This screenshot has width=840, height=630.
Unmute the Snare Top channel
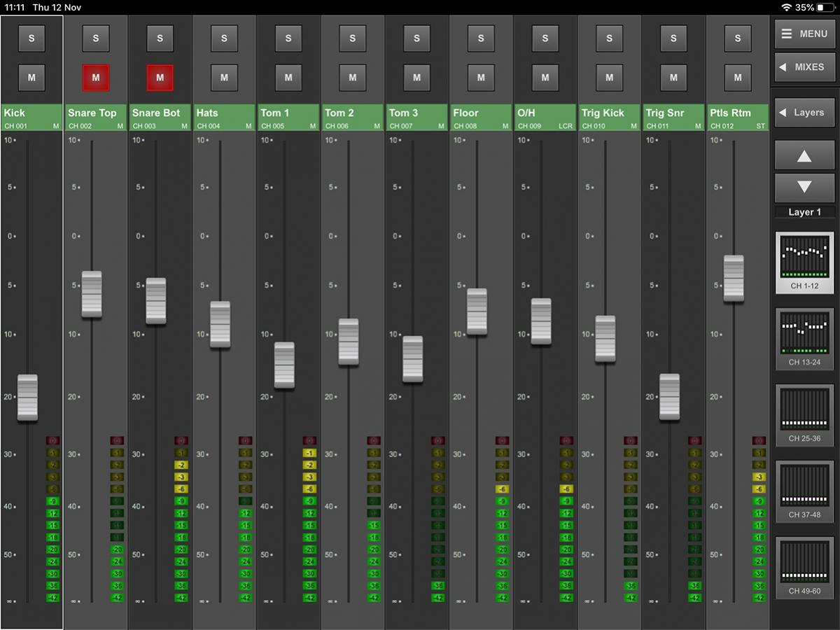point(96,78)
